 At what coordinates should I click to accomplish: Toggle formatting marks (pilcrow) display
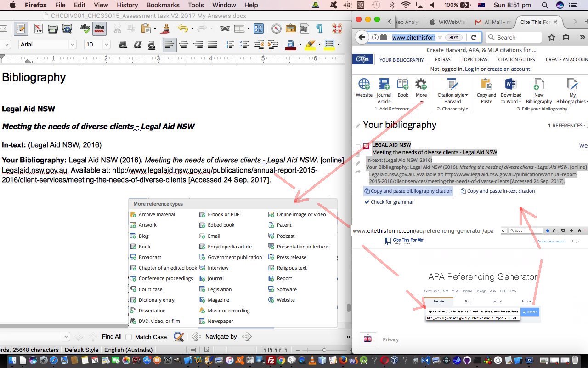(x=319, y=29)
